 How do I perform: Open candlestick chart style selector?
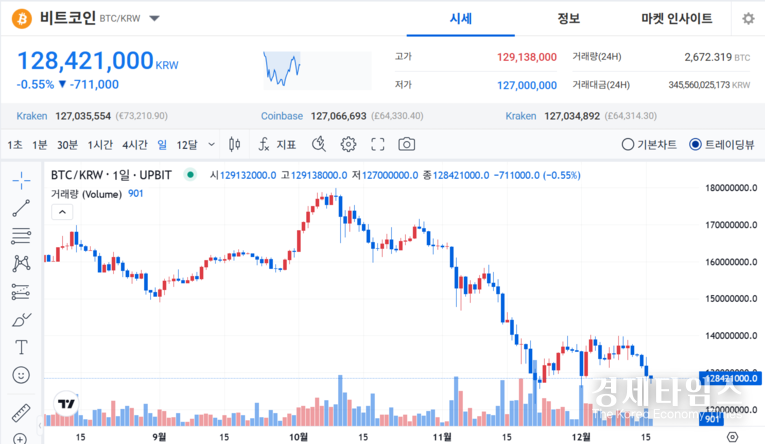[235, 144]
